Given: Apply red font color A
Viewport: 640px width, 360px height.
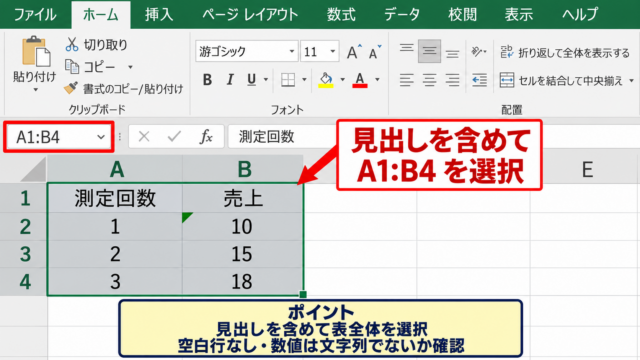Looking at the screenshot, I should point(360,80).
